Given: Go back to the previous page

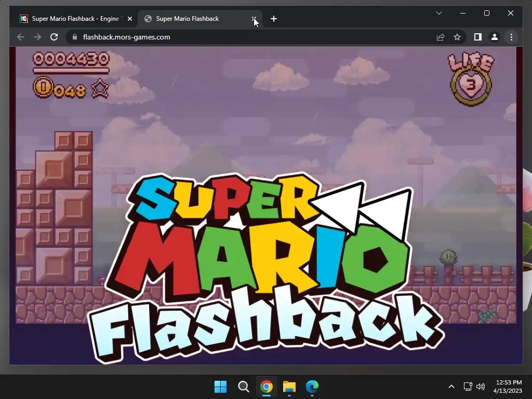Looking at the screenshot, I should (x=21, y=37).
